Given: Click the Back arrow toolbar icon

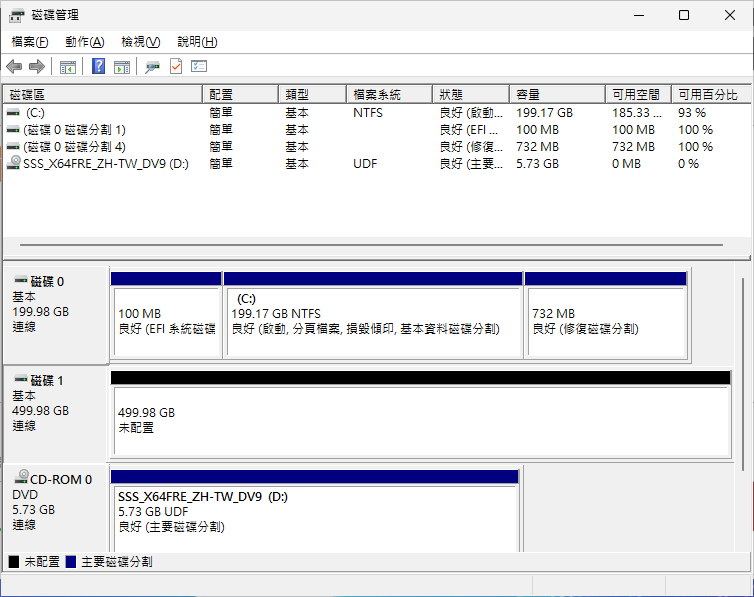Looking at the screenshot, I should point(14,66).
